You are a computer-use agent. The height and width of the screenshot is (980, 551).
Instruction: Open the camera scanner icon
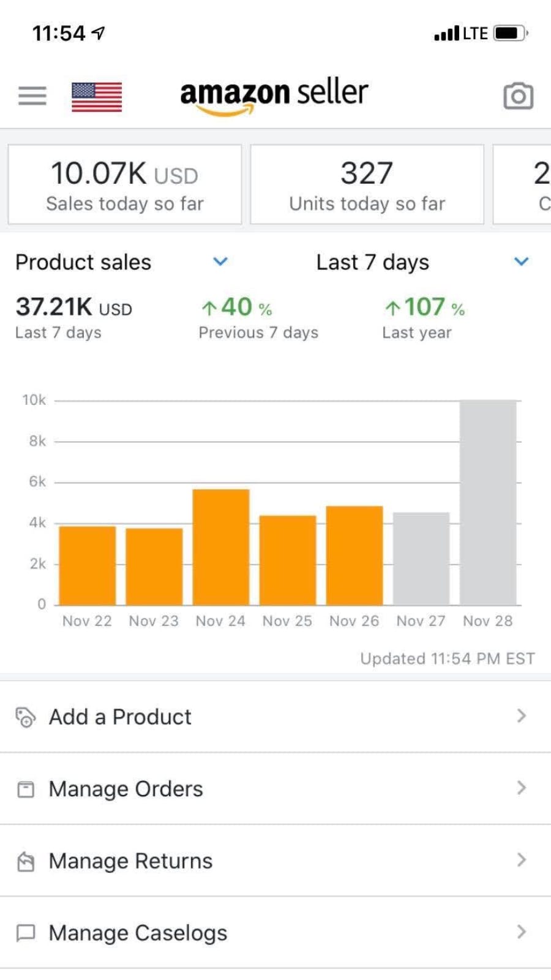518,96
